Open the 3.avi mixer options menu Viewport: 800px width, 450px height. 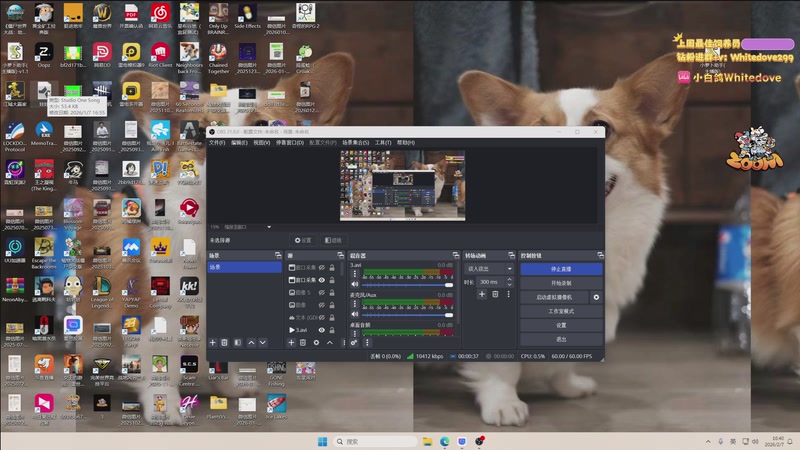coord(355,274)
